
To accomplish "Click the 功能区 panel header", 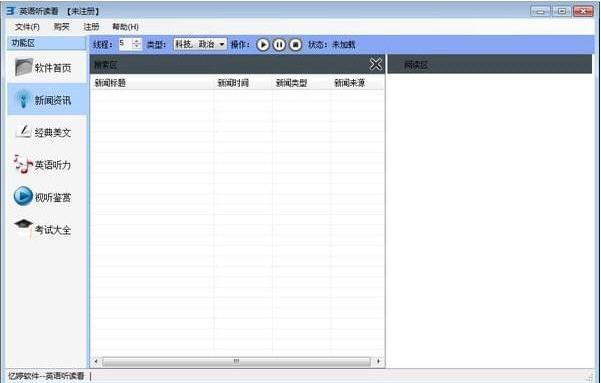I will tap(47, 43).
